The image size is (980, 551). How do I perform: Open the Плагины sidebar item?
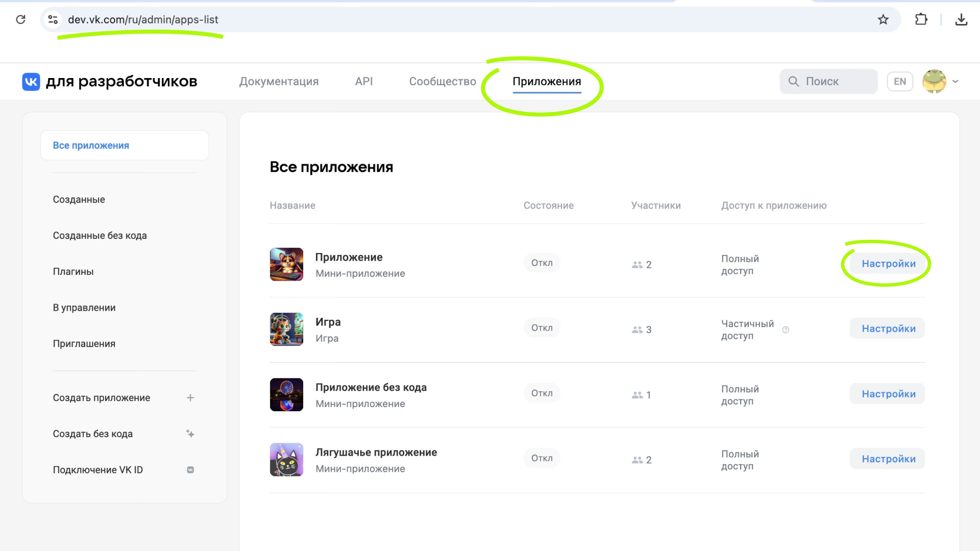(73, 271)
